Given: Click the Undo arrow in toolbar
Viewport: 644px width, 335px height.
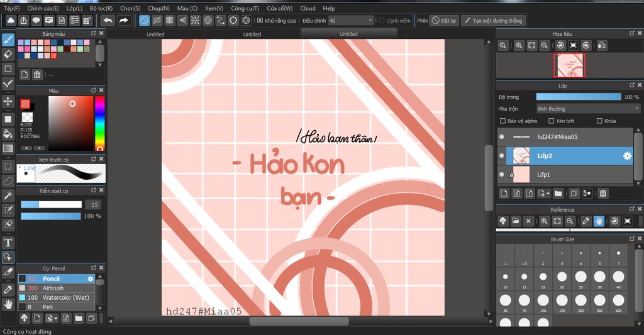Looking at the screenshot, I should [x=108, y=21].
